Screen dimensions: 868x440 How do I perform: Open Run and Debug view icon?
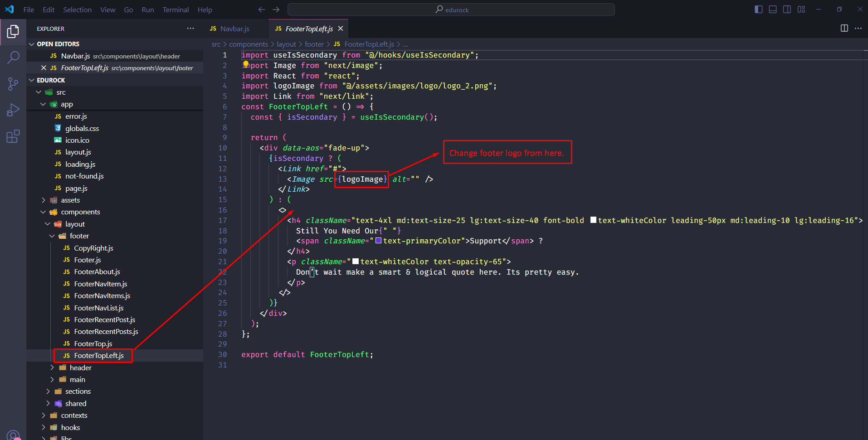pos(13,110)
